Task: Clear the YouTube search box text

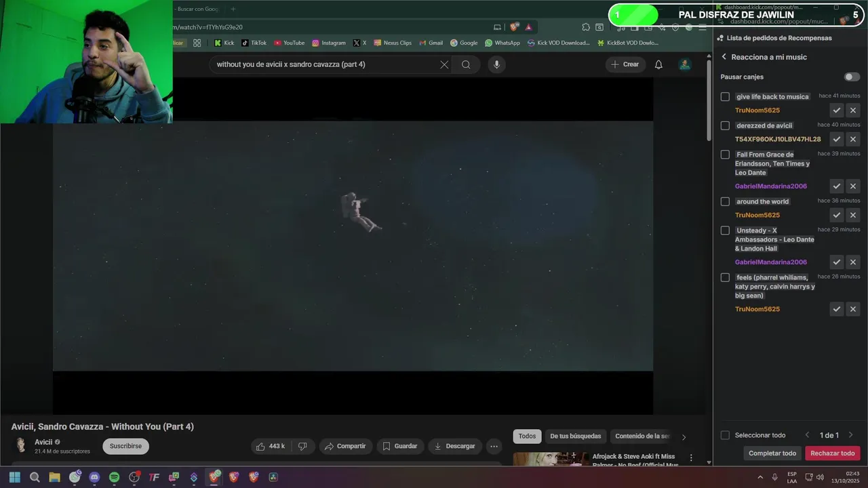Action: pyautogui.click(x=444, y=64)
